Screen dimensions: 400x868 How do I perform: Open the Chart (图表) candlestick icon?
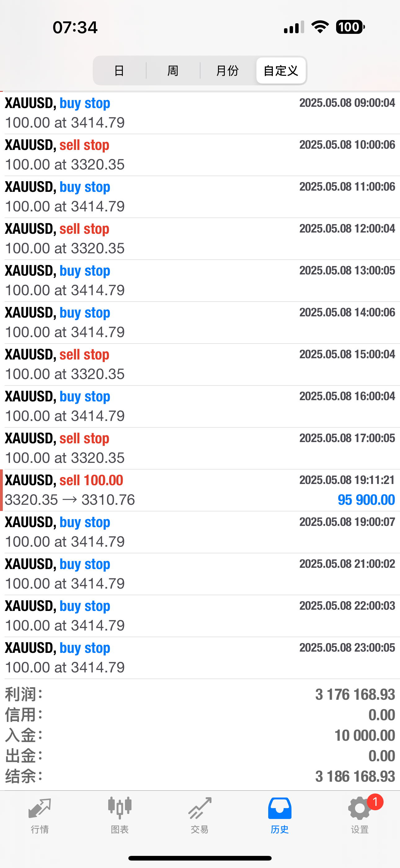pos(119,809)
